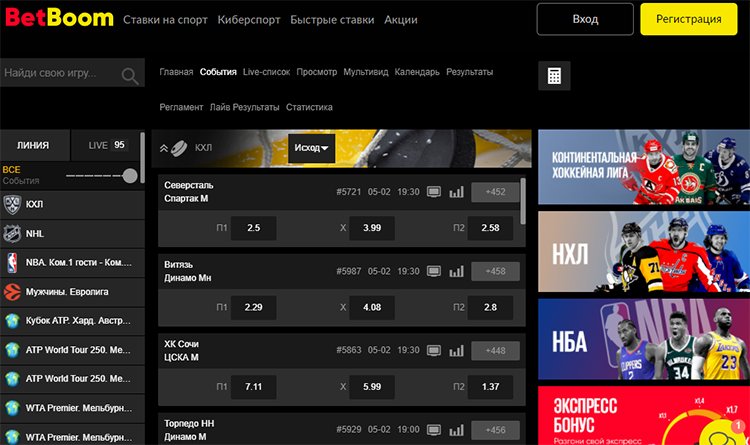This screenshot has height=445, width=750.
Task: Open video broadcast icon for Торпедо НН match
Action: pos(434,430)
